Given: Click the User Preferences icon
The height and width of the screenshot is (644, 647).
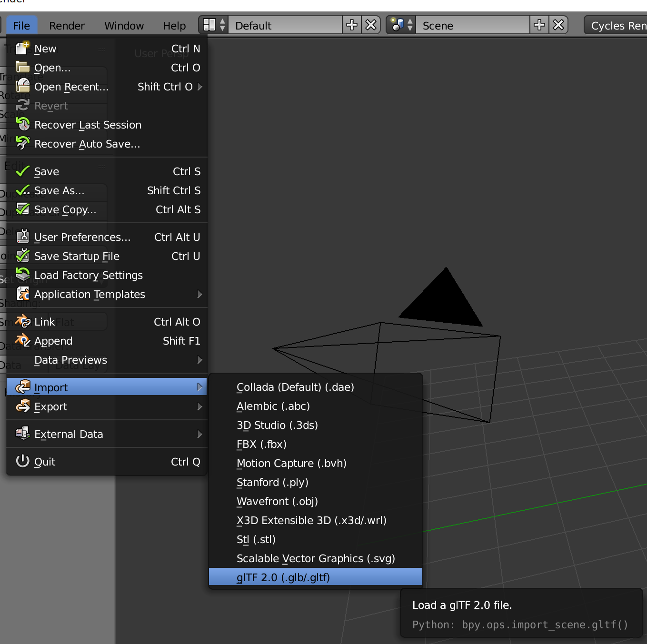Looking at the screenshot, I should (23, 237).
